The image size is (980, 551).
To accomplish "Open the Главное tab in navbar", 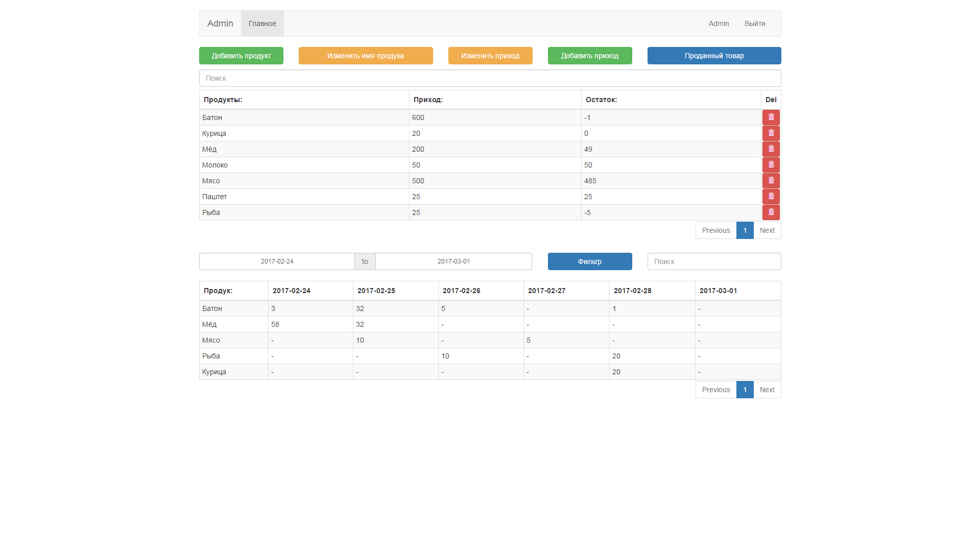I will pos(262,23).
